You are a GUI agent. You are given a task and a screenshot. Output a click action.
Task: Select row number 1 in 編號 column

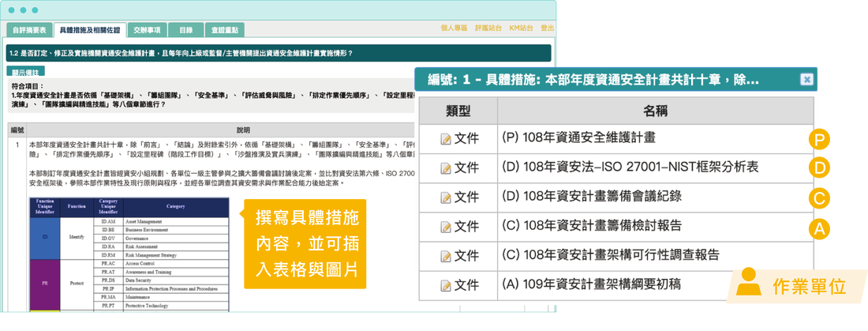click(x=17, y=146)
